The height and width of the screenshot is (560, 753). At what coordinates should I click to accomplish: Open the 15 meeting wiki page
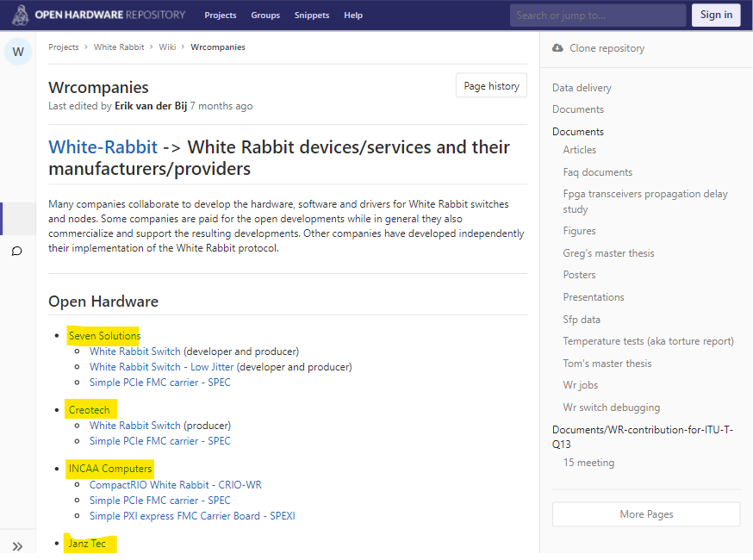588,463
